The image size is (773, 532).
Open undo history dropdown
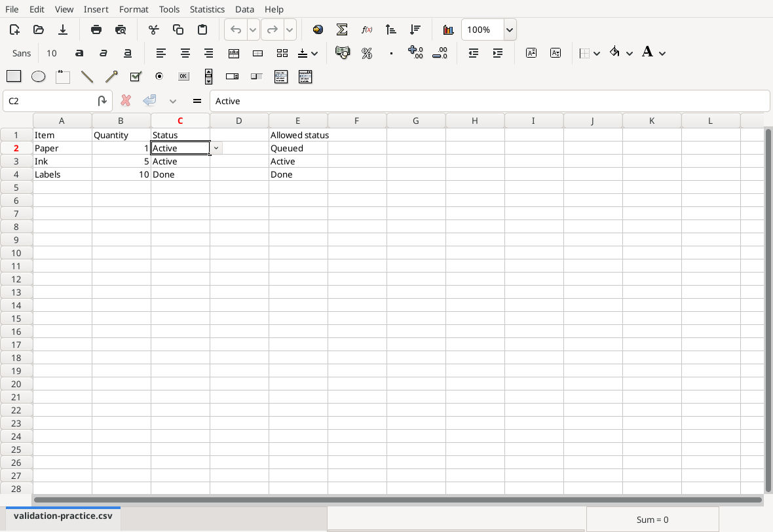[x=253, y=29]
